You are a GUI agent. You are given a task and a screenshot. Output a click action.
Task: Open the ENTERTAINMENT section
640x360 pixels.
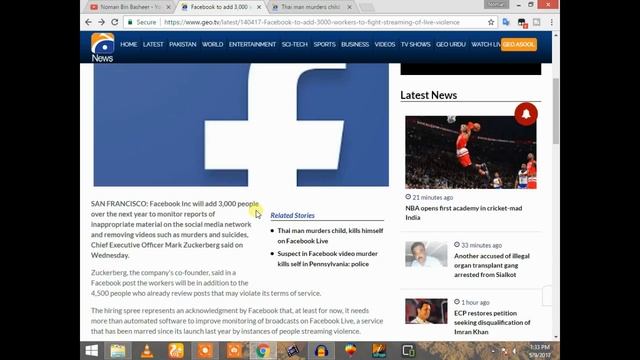click(252, 44)
